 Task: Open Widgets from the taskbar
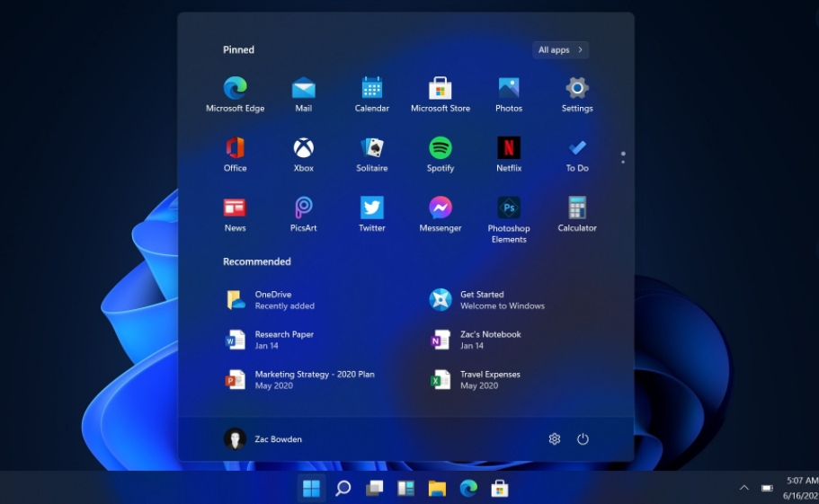click(405, 489)
